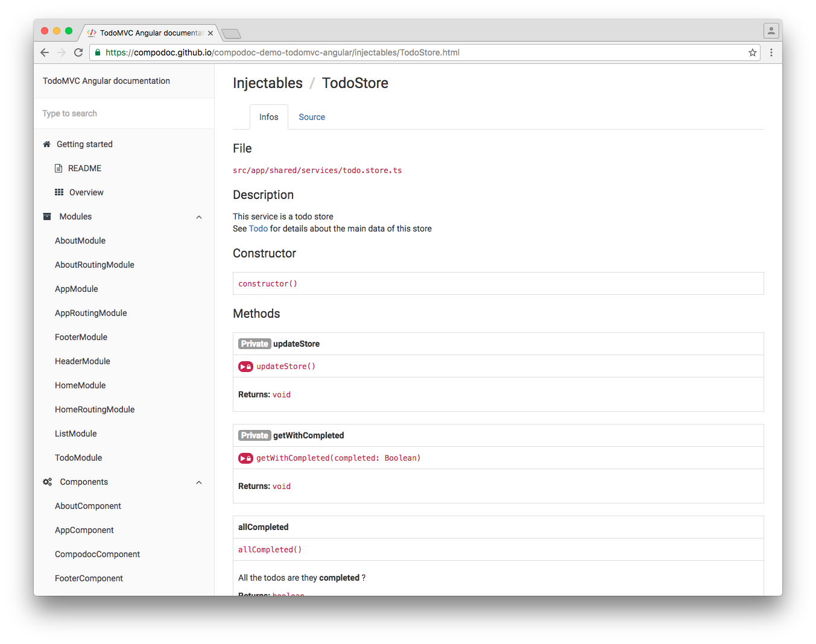The width and height of the screenshot is (816, 644).
Task: Switch to the Source tab
Action: [312, 117]
